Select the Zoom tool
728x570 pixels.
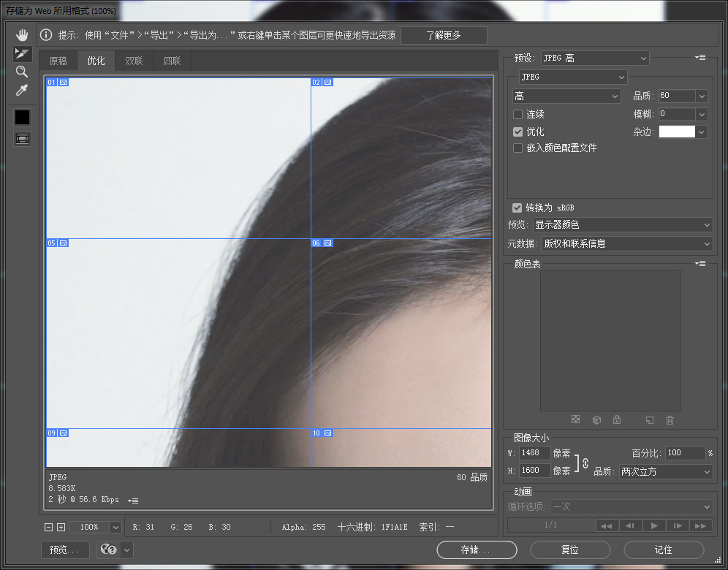tap(22, 72)
